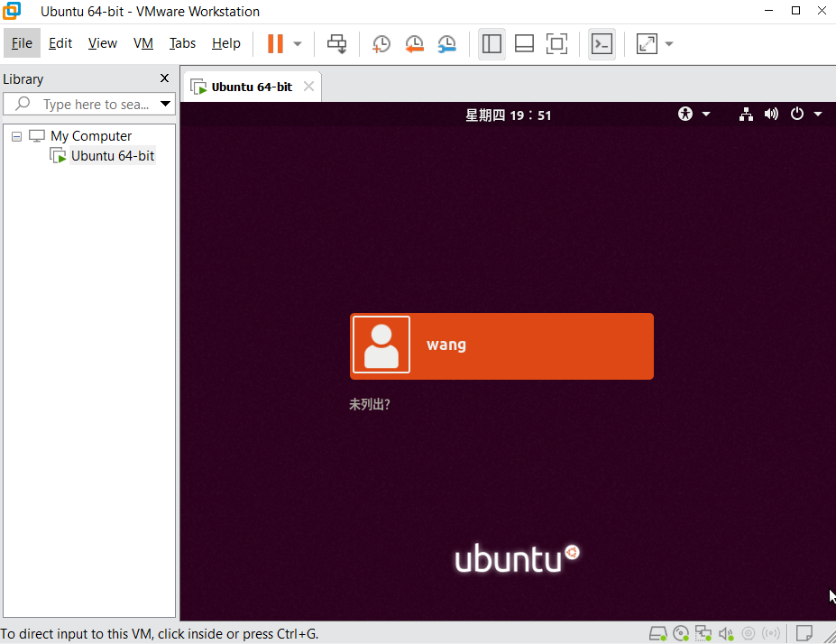
Task: Click the sound card status icon
Action: (x=726, y=633)
